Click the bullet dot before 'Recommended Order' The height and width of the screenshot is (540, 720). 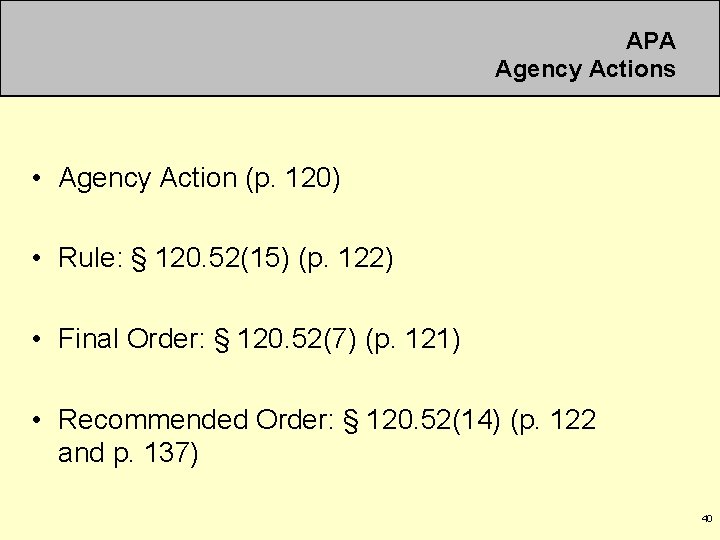37,419
